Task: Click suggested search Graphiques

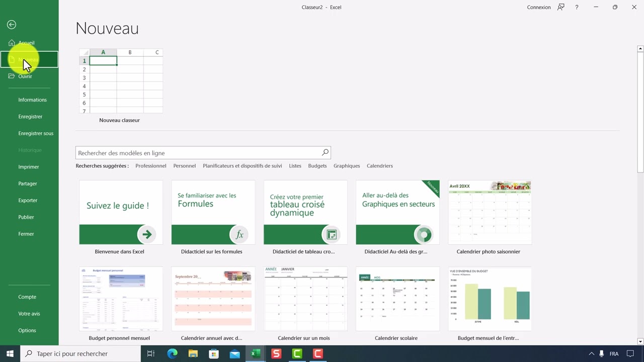Action: point(347,166)
